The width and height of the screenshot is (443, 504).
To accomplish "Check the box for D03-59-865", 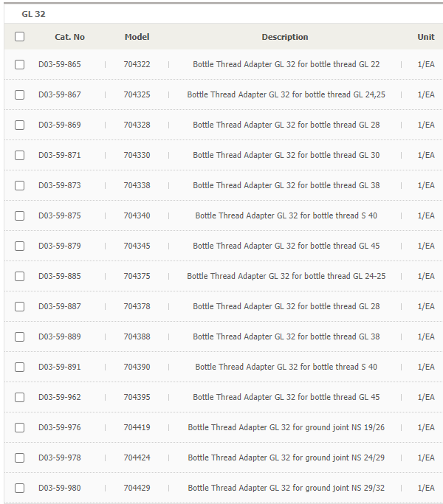I will coord(20,65).
